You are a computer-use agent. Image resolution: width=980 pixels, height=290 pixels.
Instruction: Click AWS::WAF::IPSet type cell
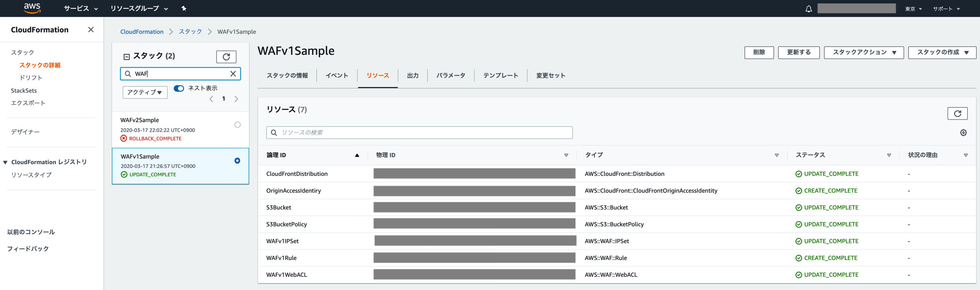(607, 241)
